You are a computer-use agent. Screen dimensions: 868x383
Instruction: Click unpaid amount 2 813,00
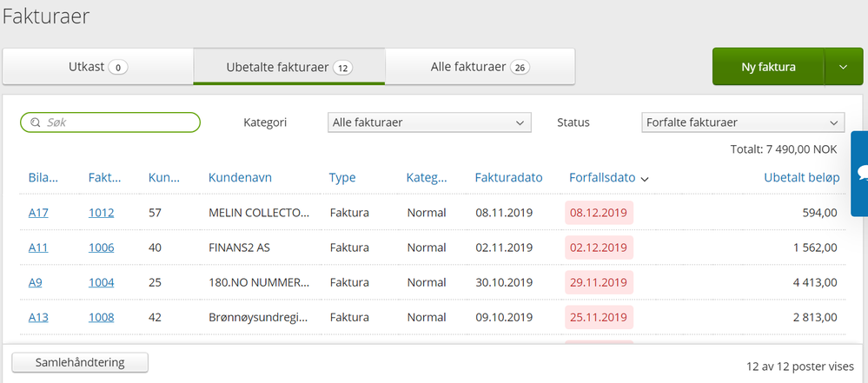coord(815,317)
